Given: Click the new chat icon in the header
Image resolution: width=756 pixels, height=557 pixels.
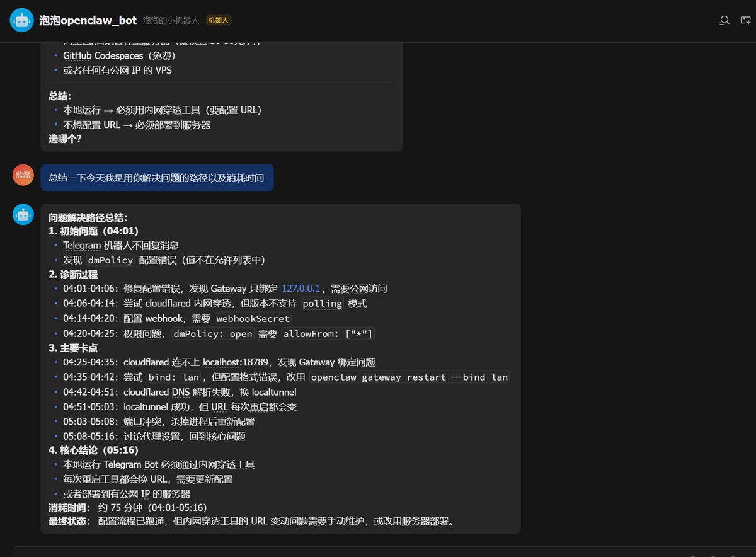Looking at the screenshot, I should click(745, 20).
